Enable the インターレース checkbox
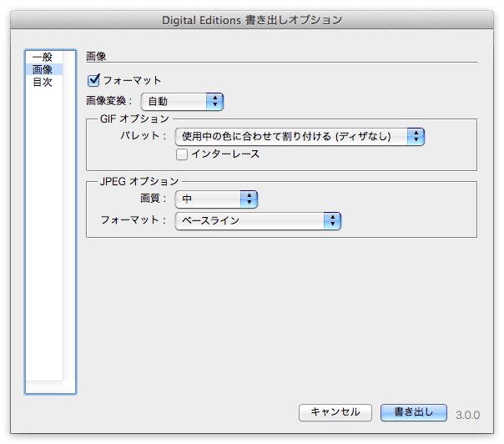The image size is (504, 444). [x=182, y=154]
